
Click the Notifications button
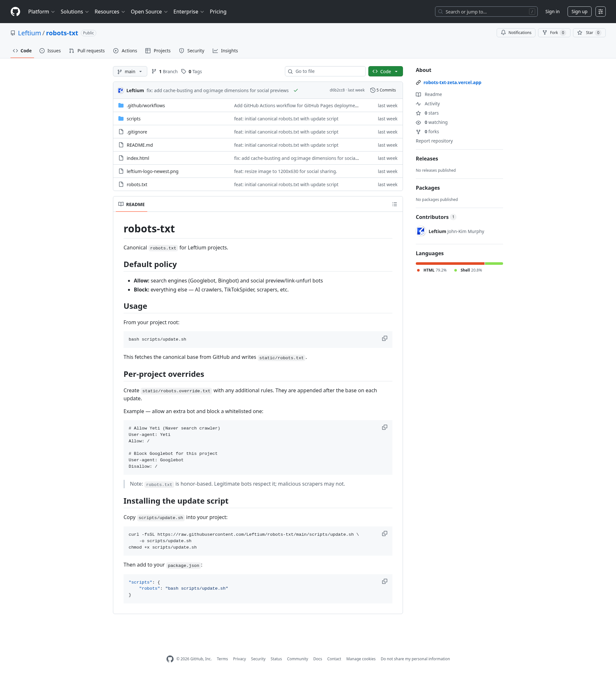coord(516,33)
